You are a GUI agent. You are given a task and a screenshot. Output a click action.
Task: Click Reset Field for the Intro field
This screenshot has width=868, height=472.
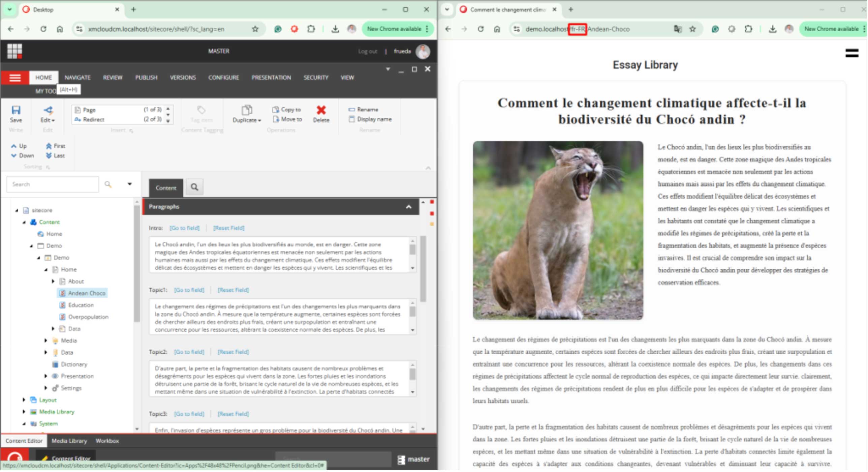click(229, 228)
